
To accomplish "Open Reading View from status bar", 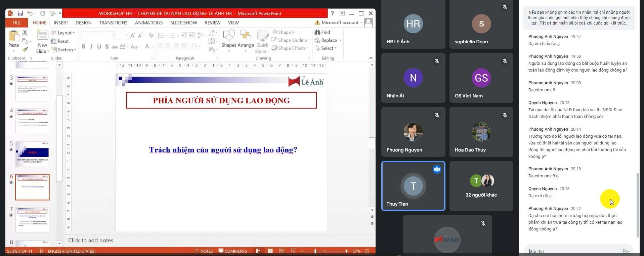I will point(282,251).
